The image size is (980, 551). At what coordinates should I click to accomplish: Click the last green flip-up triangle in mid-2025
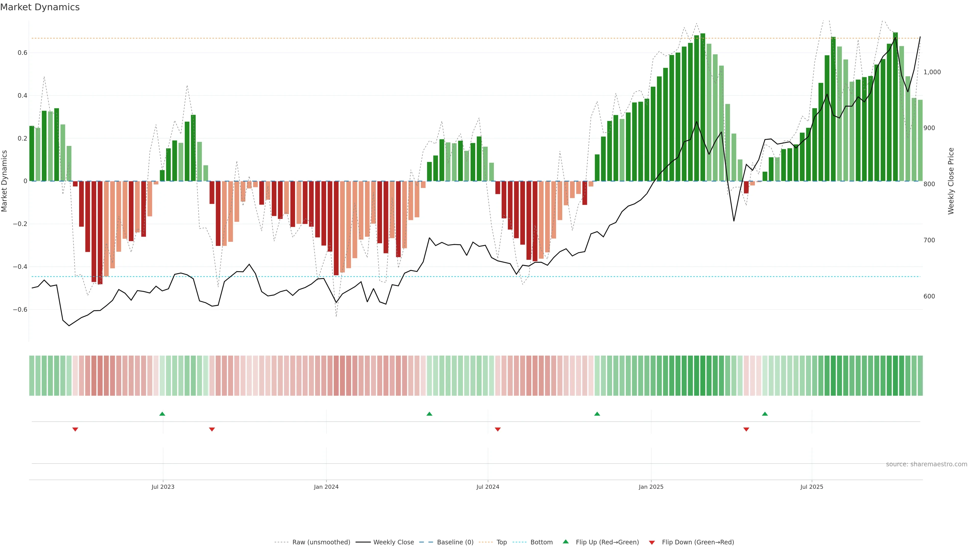(765, 414)
